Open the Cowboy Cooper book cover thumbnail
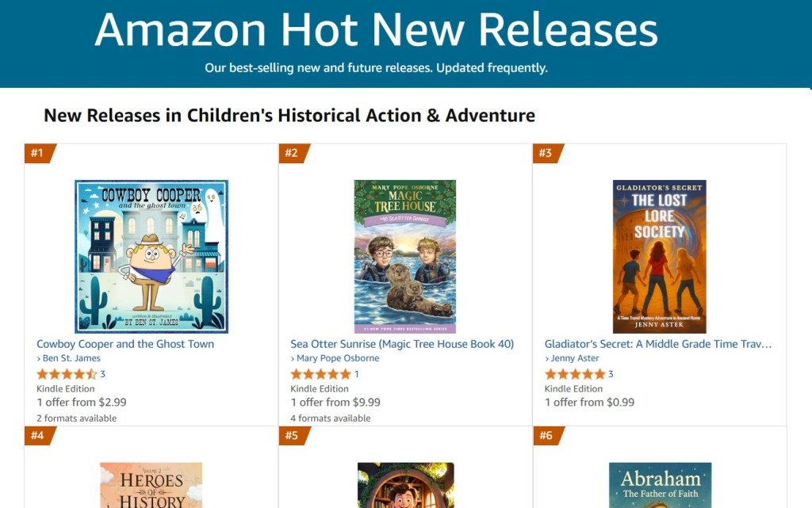Image resolution: width=812 pixels, height=508 pixels. (151, 256)
